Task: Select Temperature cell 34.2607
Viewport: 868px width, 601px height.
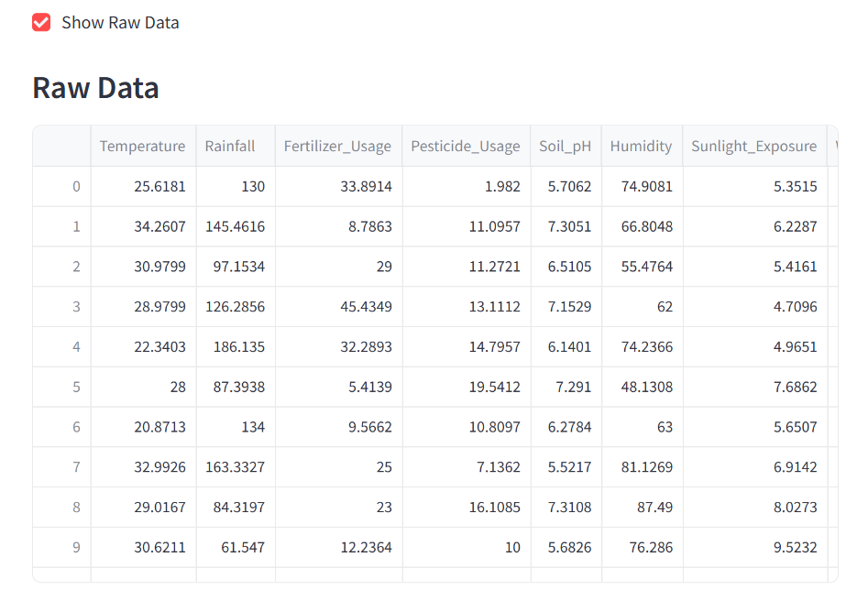Action: 143,226
